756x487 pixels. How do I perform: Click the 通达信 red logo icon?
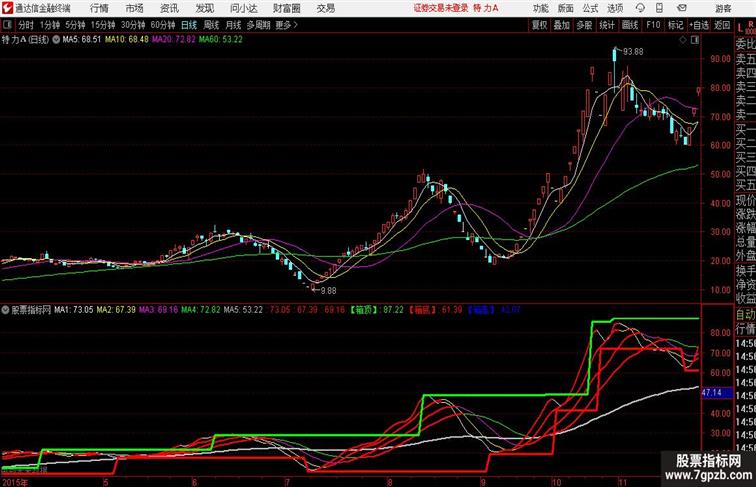click(7, 8)
